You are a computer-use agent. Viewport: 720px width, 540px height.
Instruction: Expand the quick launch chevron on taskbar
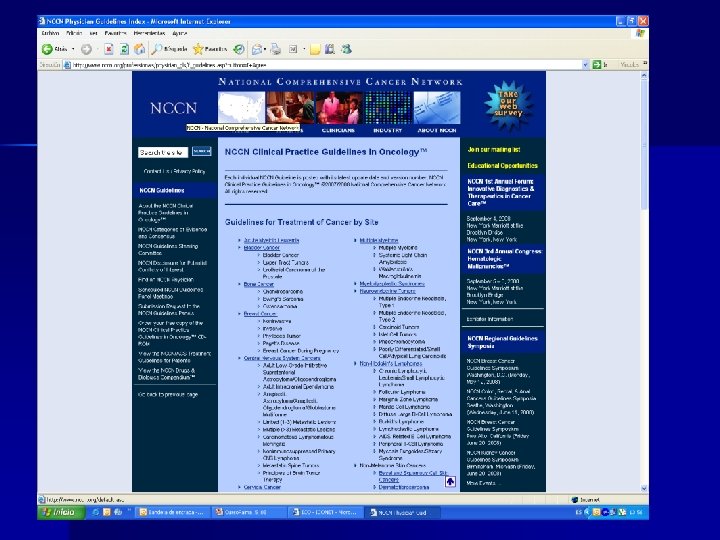click(129, 509)
